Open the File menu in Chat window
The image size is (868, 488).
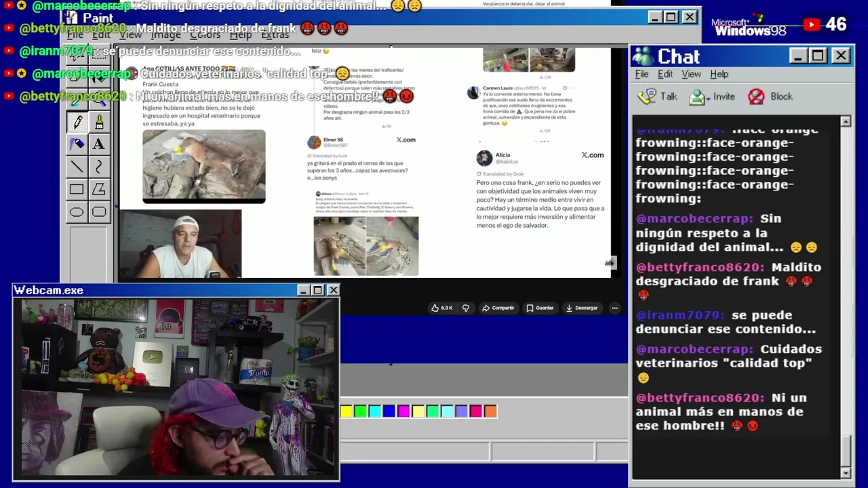642,74
